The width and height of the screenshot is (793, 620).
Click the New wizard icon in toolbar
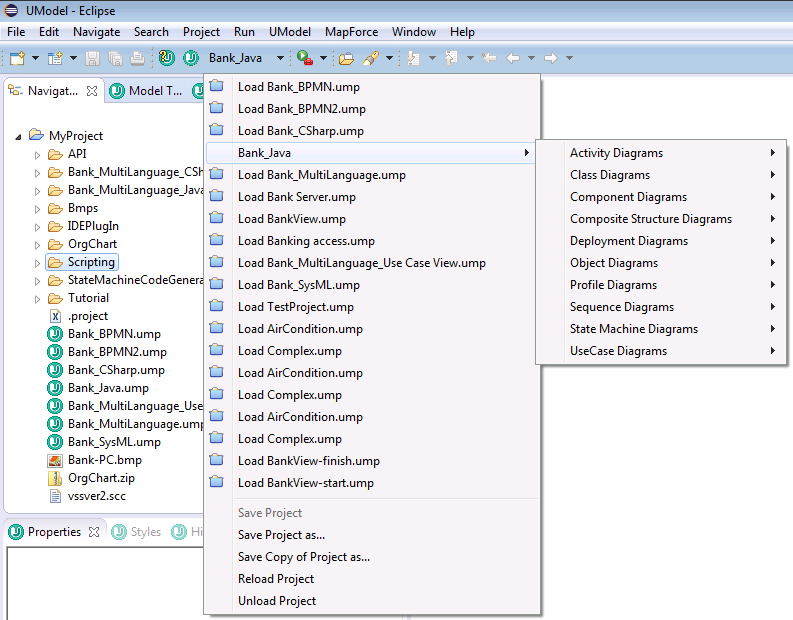(16, 58)
